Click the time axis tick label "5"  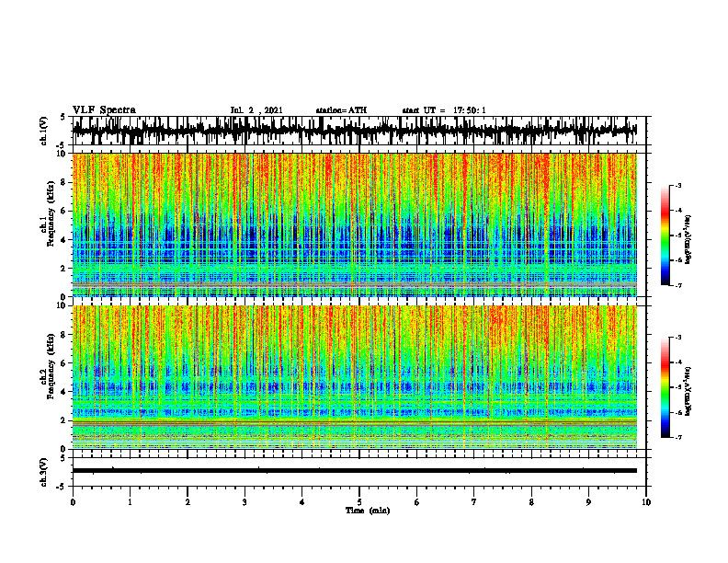[x=359, y=502]
